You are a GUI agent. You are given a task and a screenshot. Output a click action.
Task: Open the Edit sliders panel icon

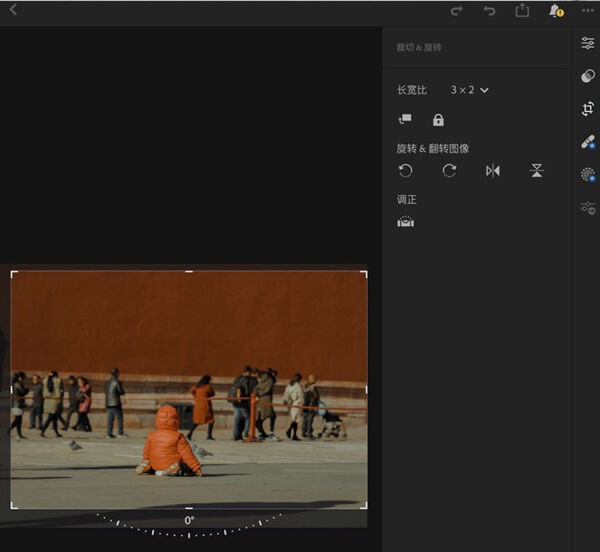pyautogui.click(x=588, y=43)
